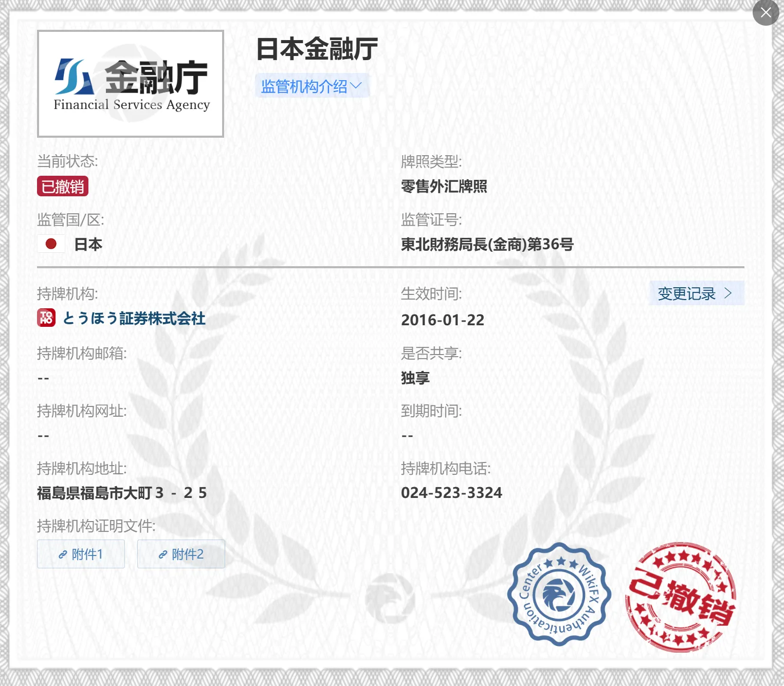Open attachment 附件2
The image size is (784, 686).
pos(181,554)
